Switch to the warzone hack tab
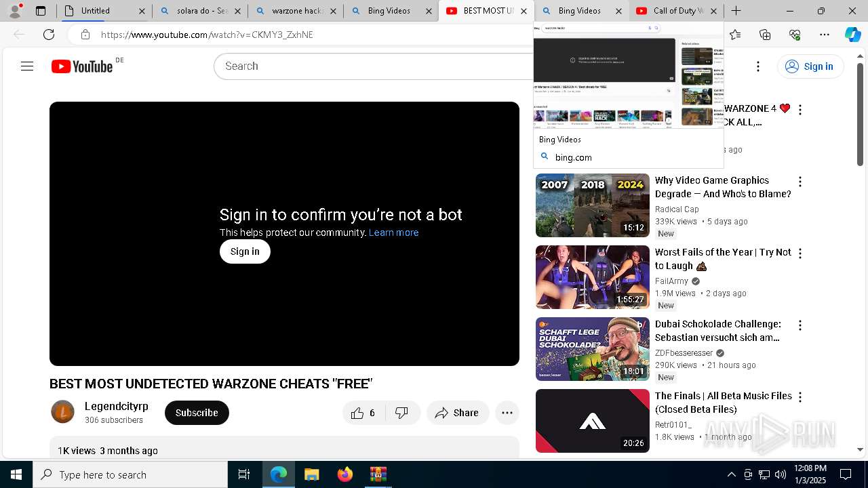The width and height of the screenshot is (868, 488). click(x=295, y=11)
